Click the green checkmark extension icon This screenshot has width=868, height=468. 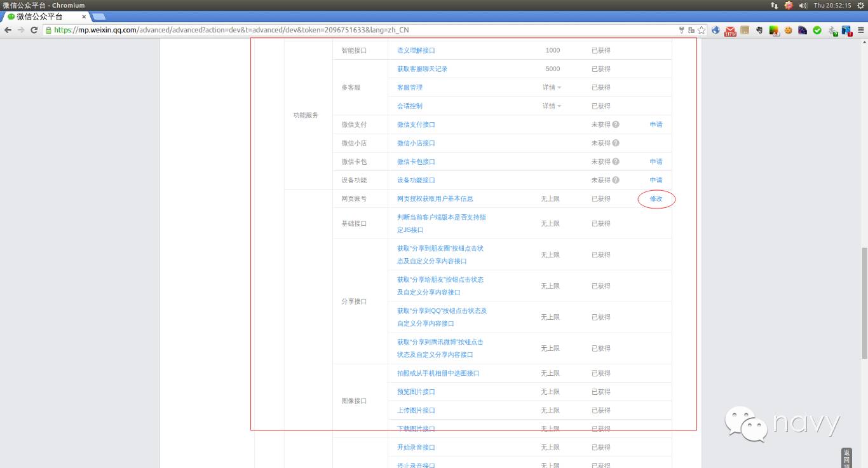click(817, 30)
